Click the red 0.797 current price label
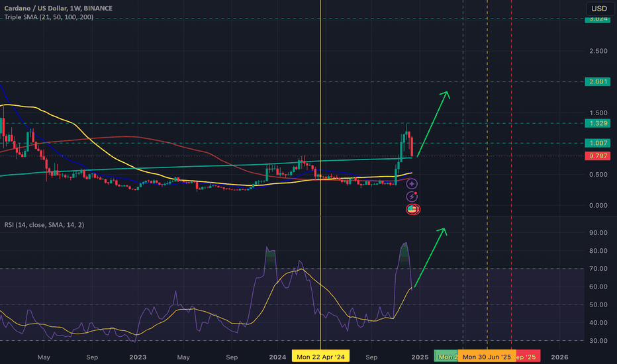The image size is (617, 364). pyautogui.click(x=597, y=156)
